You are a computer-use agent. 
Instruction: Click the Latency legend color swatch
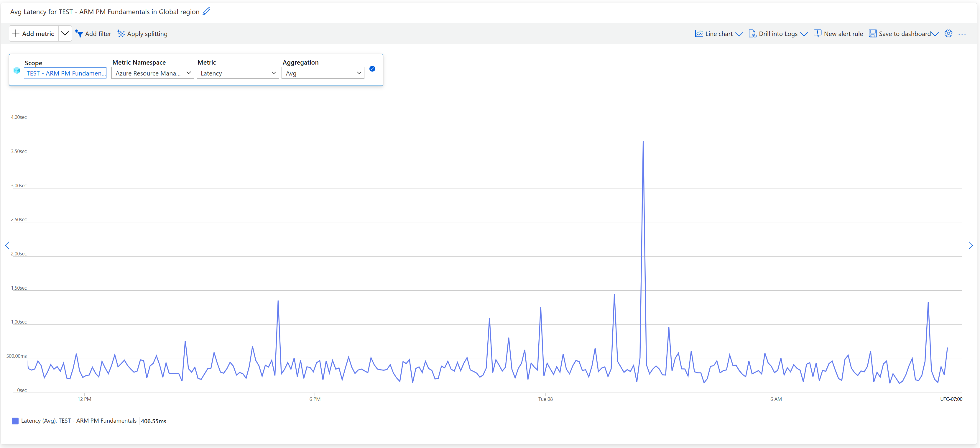pos(15,421)
